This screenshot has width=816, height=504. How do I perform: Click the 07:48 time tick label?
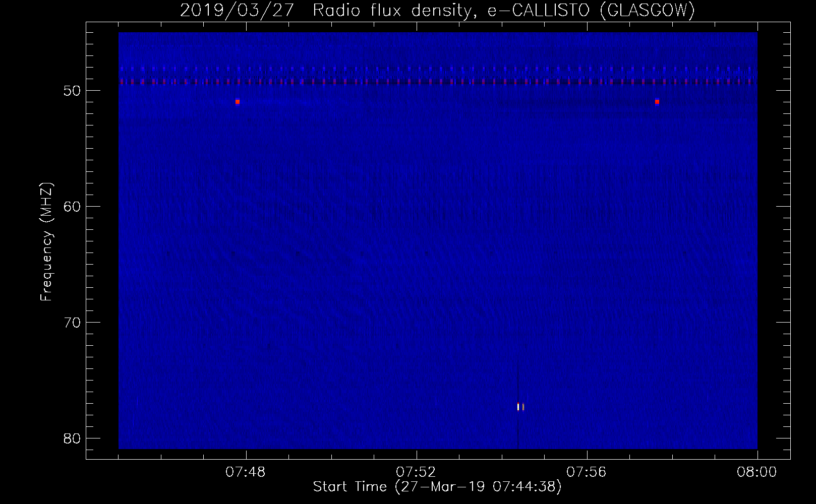[x=246, y=472]
